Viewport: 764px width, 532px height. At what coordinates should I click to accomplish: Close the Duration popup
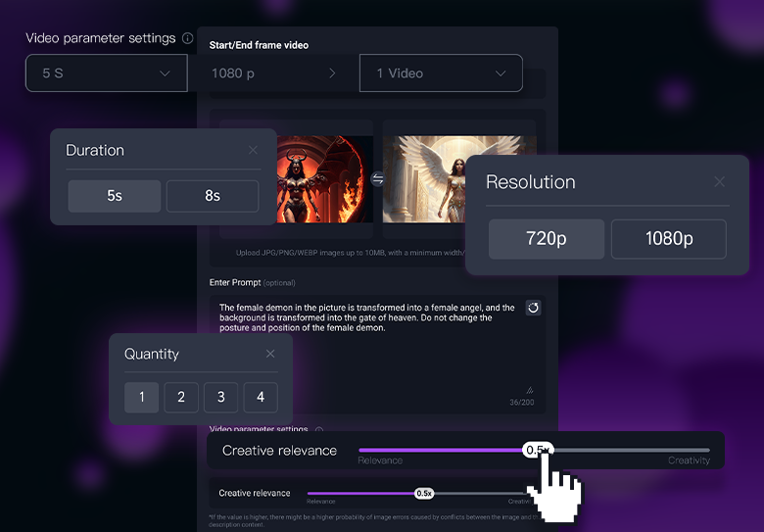(253, 150)
